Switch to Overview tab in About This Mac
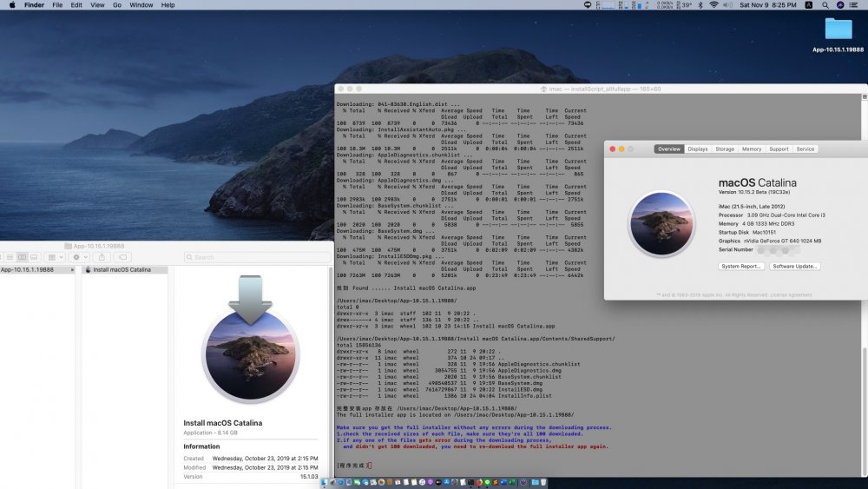The image size is (868, 489). pyautogui.click(x=668, y=149)
